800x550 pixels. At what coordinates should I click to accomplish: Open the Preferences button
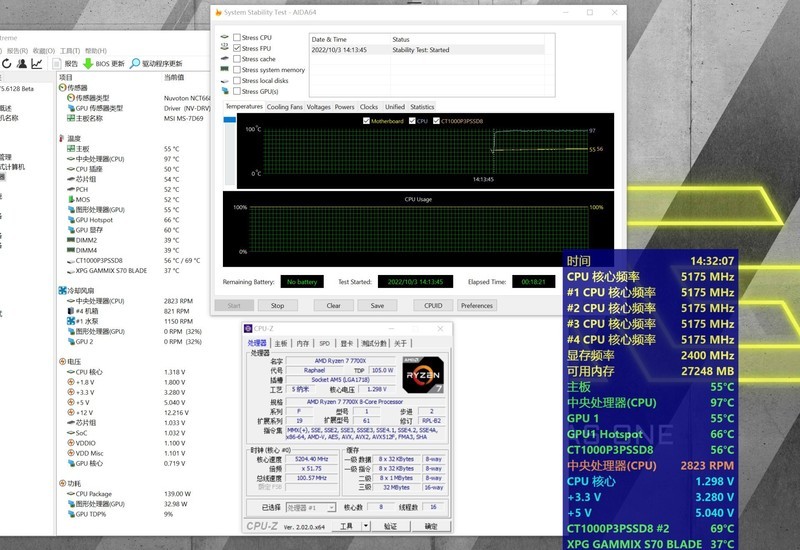pyautogui.click(x=477, y=306)
